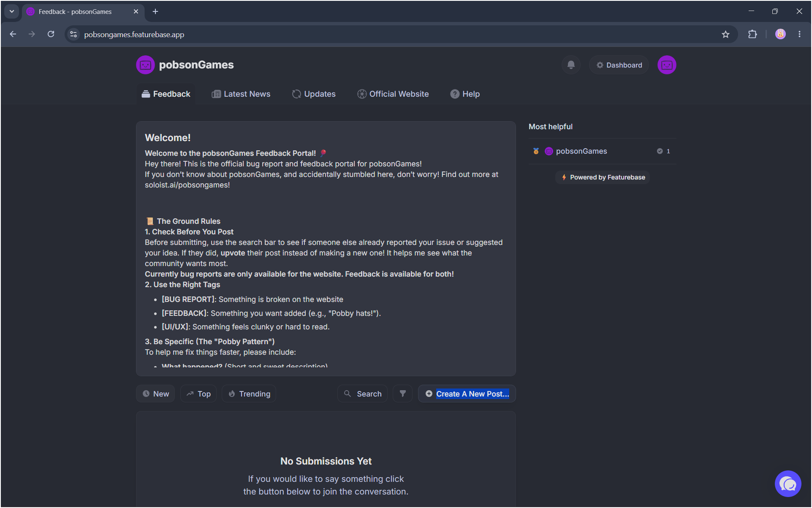Click the pobsonGames logo icon
Screen dimensions: 812x508
145,65
